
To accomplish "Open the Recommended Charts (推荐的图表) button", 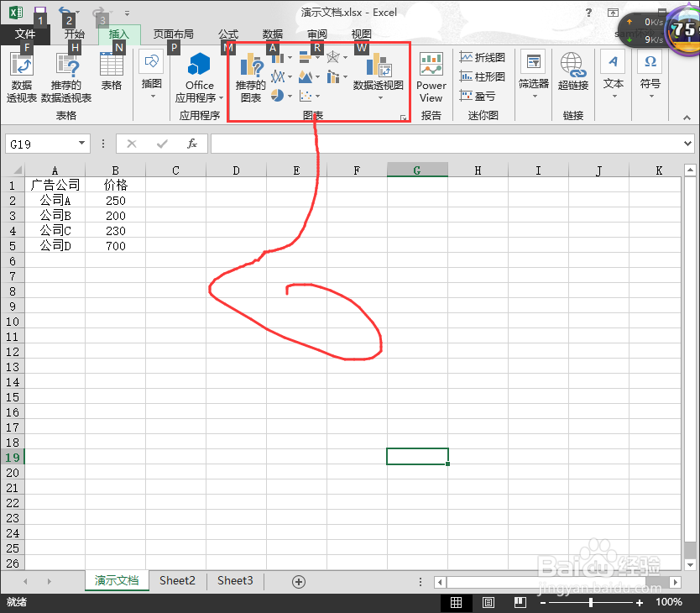I will tap(250, 78).
